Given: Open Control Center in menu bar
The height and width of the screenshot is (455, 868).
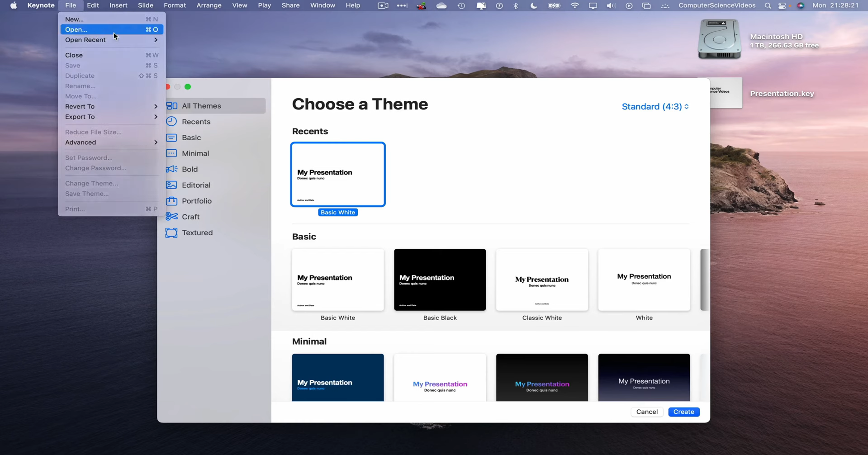Looking at the screenshot, I should [782, 5].
